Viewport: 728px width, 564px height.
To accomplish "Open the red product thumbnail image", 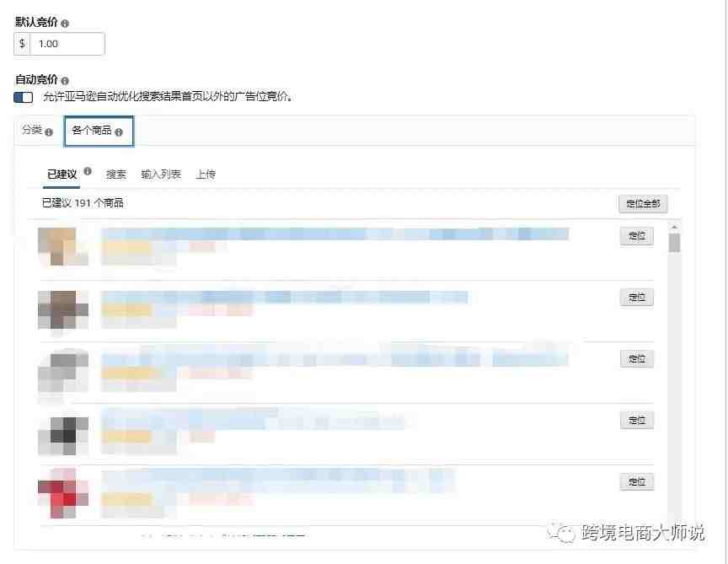I will (63, 493).
